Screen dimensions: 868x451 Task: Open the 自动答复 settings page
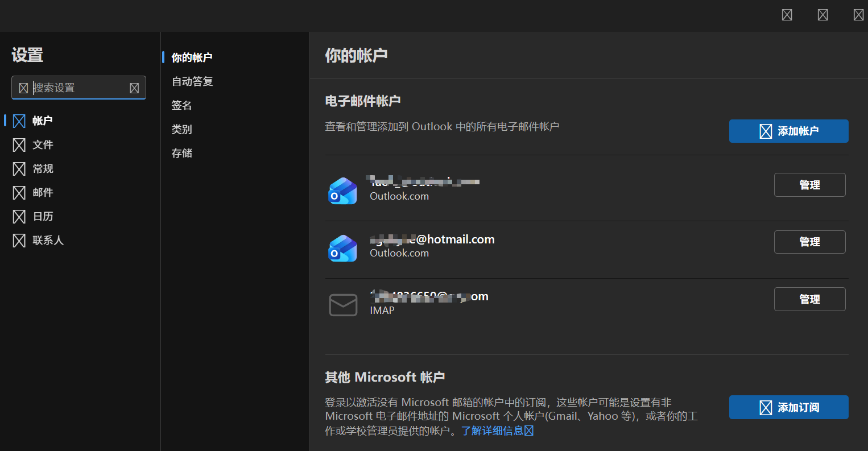click(x=192, y=81)
